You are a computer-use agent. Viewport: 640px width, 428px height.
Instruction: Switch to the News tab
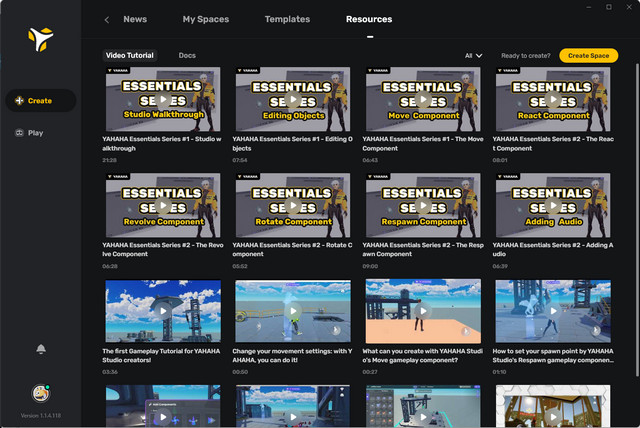[x=135, y=19]
